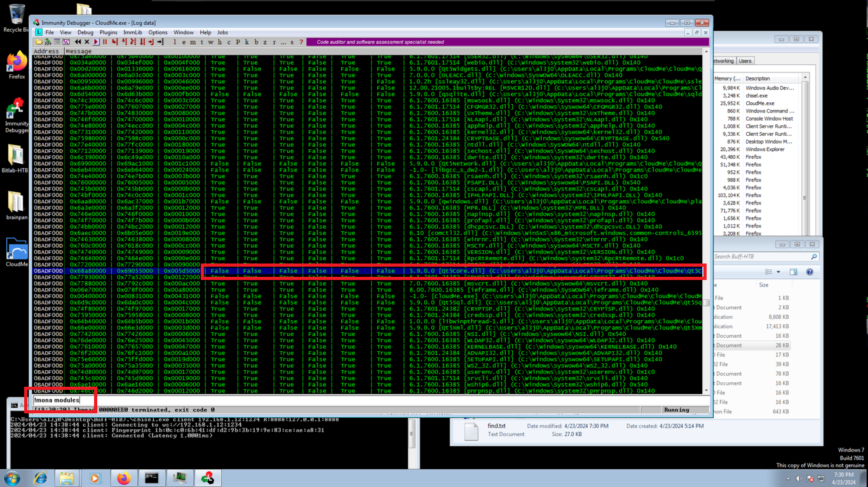This screenshot has width=868, height=487.
Task: Open the View menu
Action: (65, 32)
